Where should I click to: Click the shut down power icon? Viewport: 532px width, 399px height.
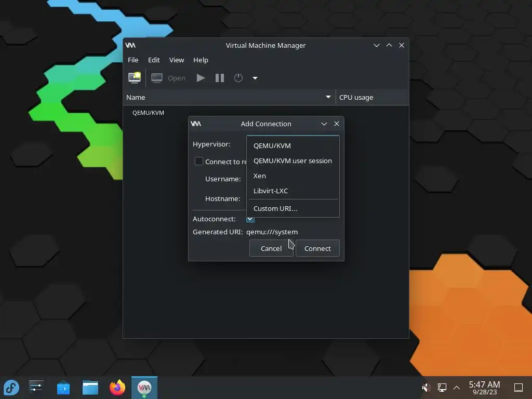[x=238, y=78]
